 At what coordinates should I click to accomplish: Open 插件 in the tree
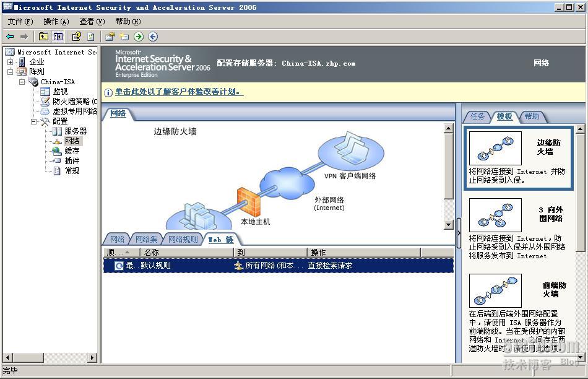click(x=72, y=160)
